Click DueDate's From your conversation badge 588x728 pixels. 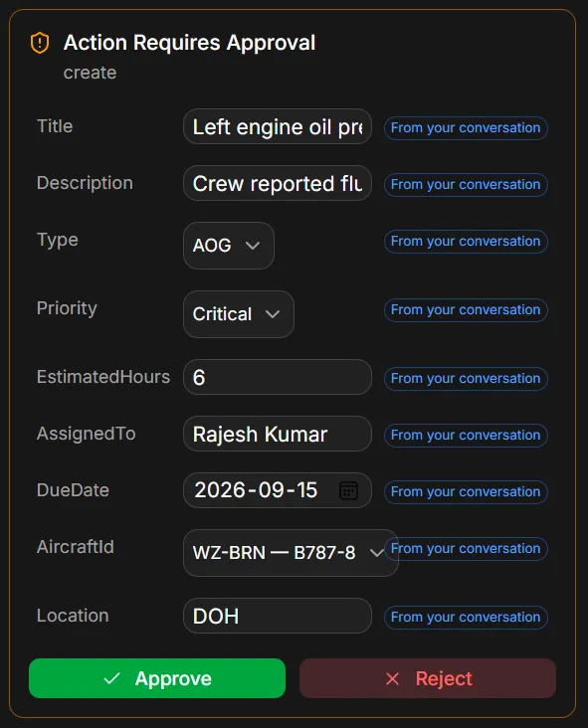click(466, 491)
